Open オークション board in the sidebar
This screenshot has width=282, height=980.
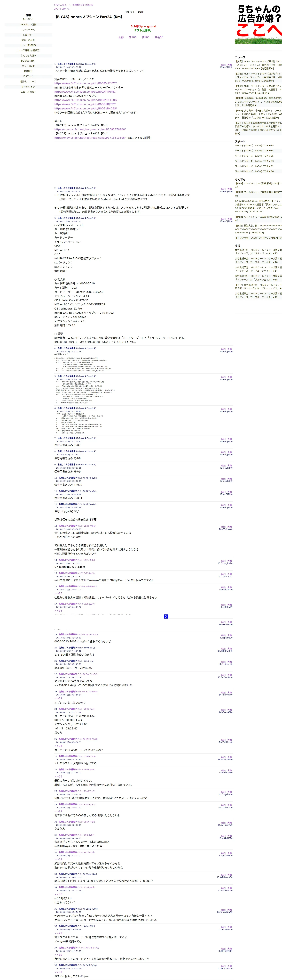click(28, 87)
